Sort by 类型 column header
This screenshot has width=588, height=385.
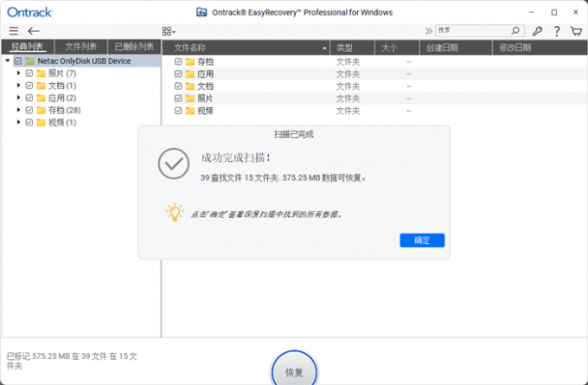[352, 48]
